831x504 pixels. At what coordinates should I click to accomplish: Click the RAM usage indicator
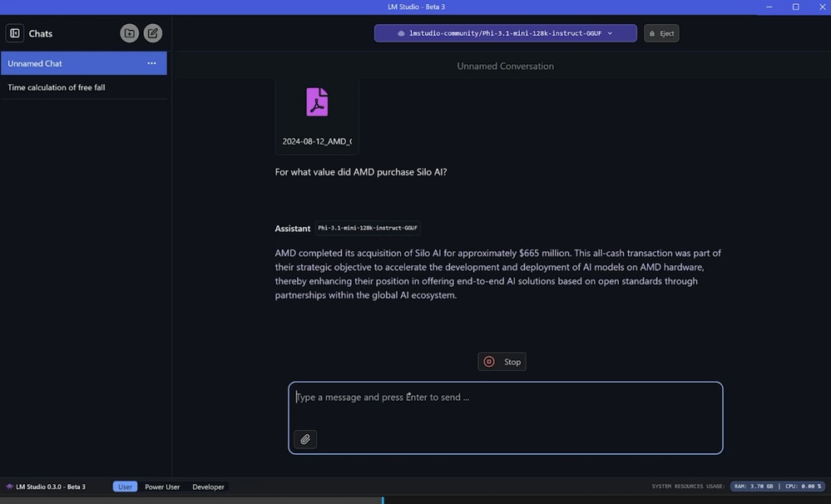(754, 487)
